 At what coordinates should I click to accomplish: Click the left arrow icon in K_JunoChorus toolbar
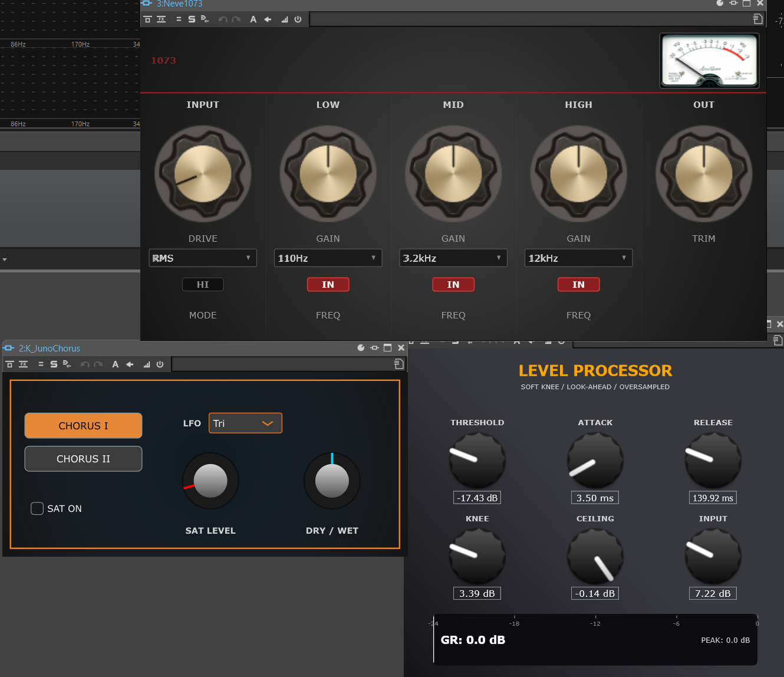pyautogui.click(x=130, y=364)
